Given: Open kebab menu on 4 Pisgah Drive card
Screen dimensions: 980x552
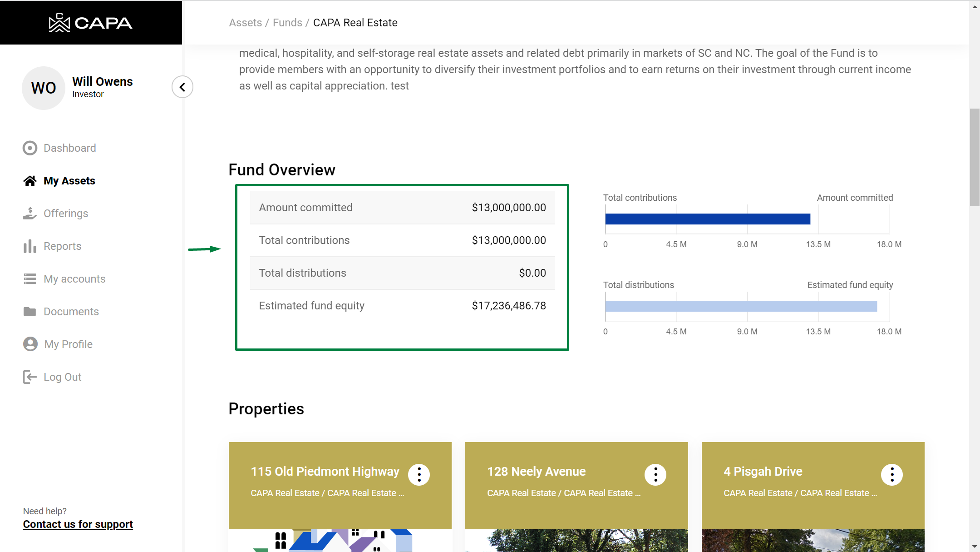Looking at the screenshot, I should pos(892,475).
